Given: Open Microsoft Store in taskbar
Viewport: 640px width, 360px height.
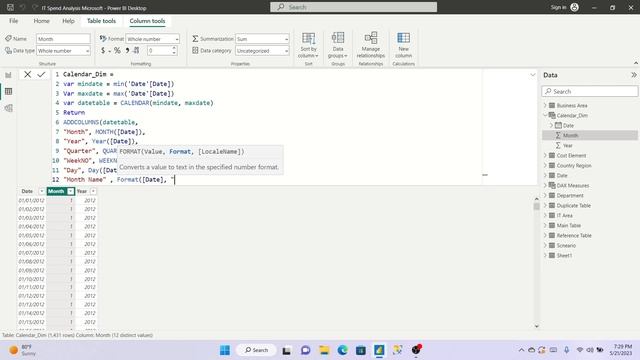Looking at the screenshot, I should coord(361,350).
